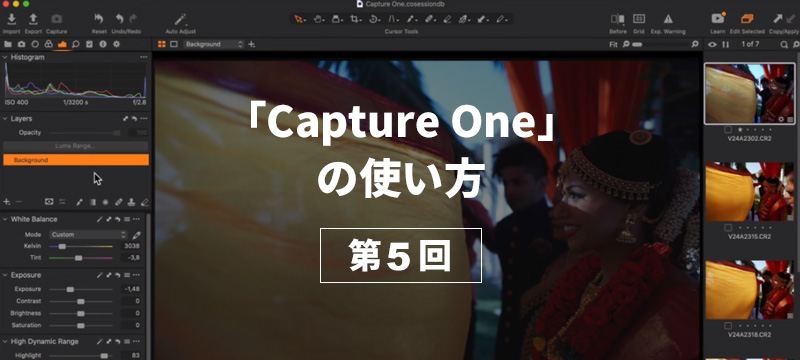
Task: Toggle layer mask visibility icon
Action: [49, 202]
